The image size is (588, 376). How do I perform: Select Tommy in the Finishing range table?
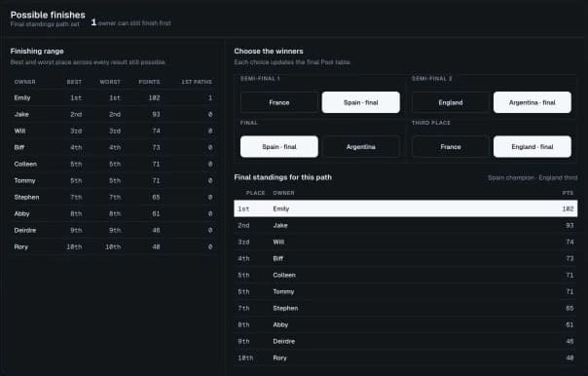pyautogui.click(x=113, y=180)
